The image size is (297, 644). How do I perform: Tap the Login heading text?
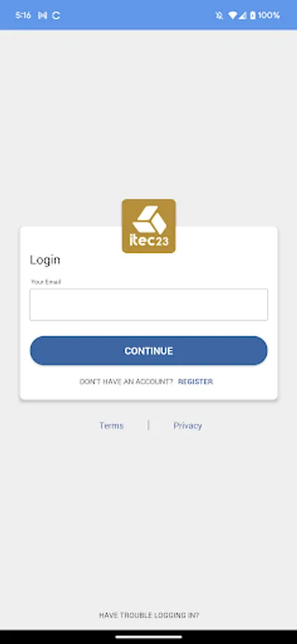point(45,260)
